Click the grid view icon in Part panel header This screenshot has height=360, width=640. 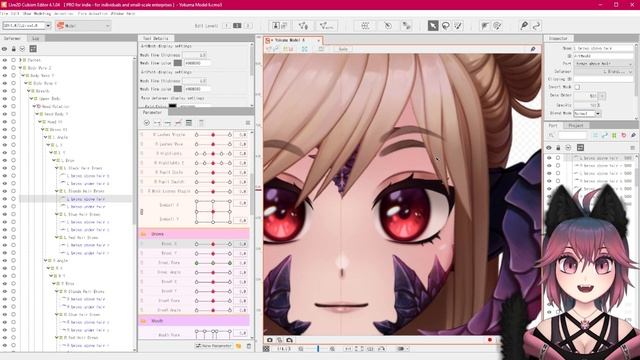[580, 147]
